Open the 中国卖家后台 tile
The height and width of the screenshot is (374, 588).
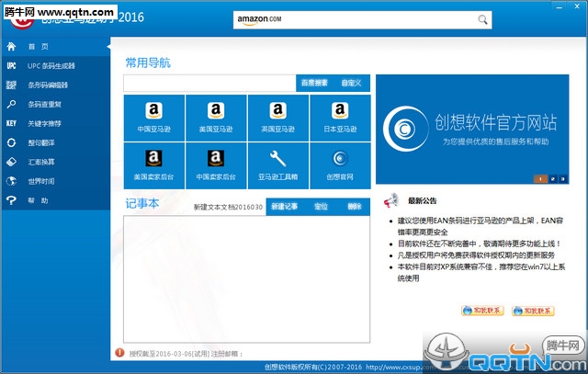pyautogui.click(x=216, y=165)
